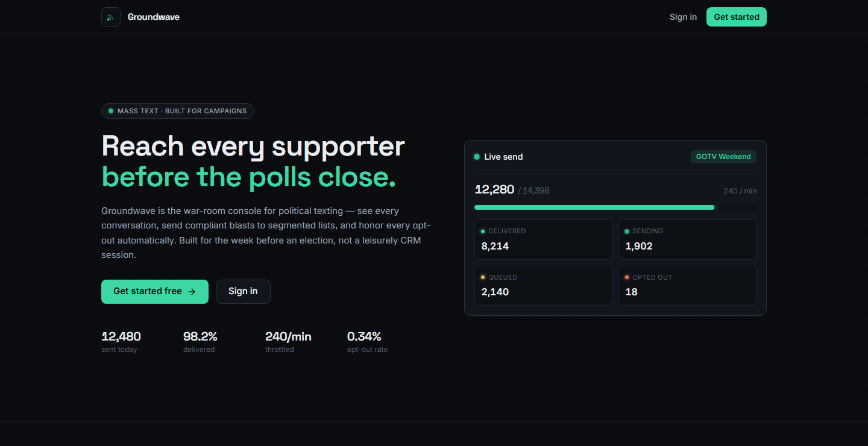This screenshot has width=868, height=446.
Task: Click the 240/min throttled stat
Action: (288, 342)
